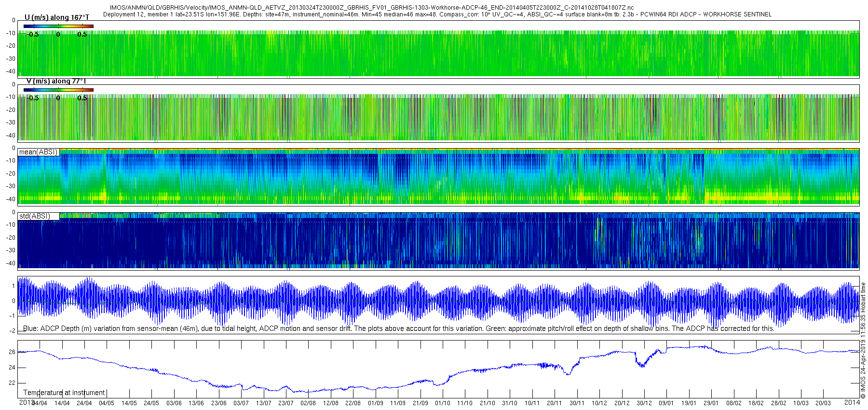
Task: Click the 22 tick on temperature axis
Action: (12, 383)
